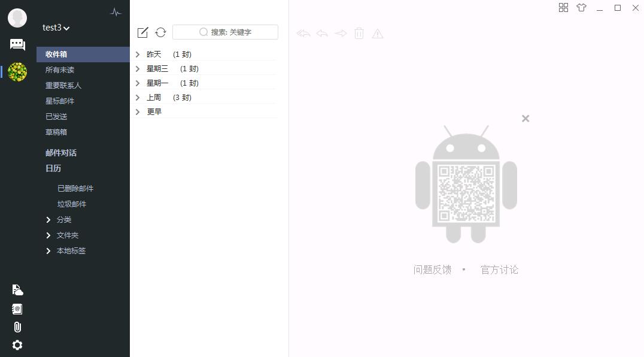The width and height of the screenshot is (644, 357).
Task: Refresh the mail list
Action: [x=160, y=32]
